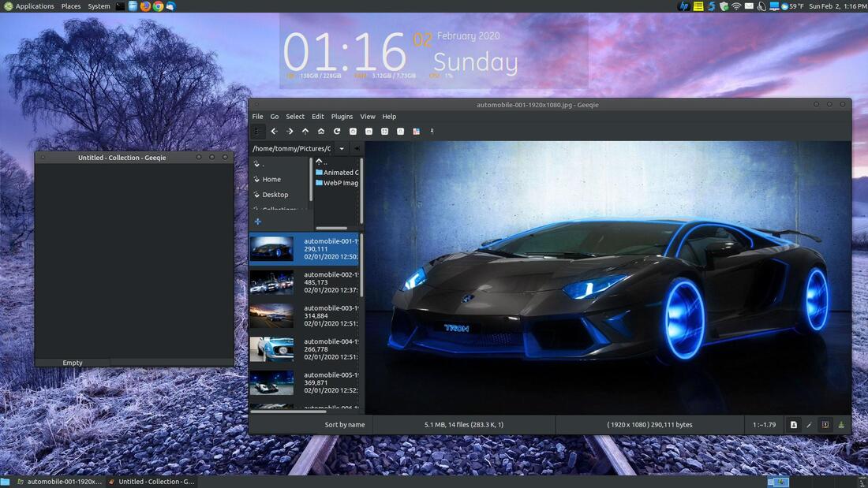The height and width of the screenshot is (488, 868).
Task: Open the HP icon in the system tray
Action: click(684, 6)
